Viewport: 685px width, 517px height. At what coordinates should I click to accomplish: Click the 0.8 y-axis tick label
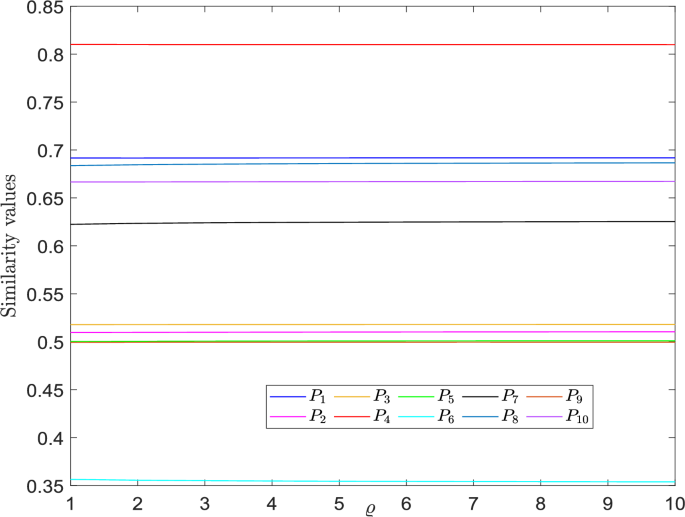click(52, 55)
